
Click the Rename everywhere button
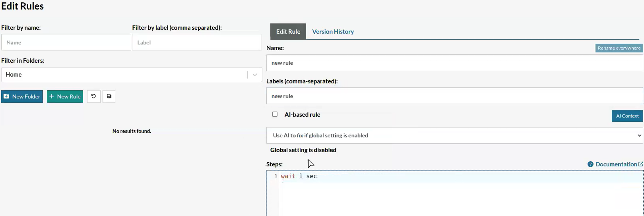coord(619,48)
